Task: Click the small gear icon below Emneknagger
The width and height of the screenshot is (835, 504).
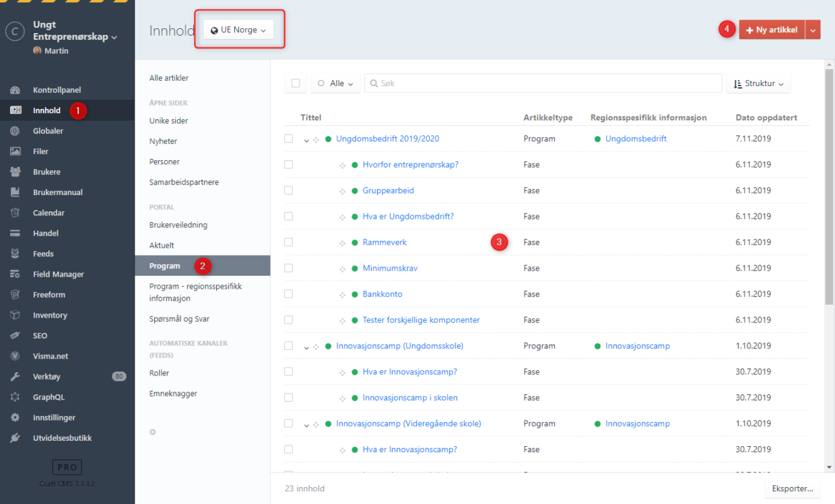Action: [153, 432]
